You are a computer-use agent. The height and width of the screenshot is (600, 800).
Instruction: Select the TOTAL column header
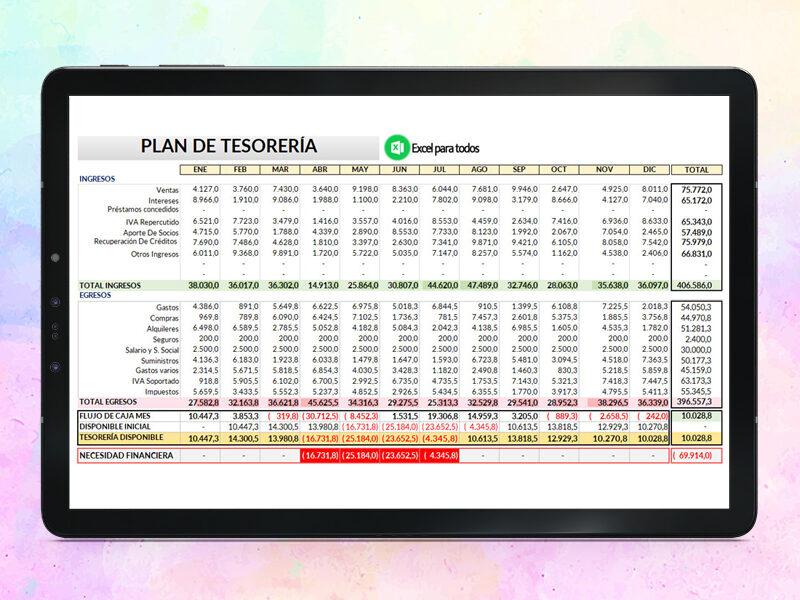(696, 170)
